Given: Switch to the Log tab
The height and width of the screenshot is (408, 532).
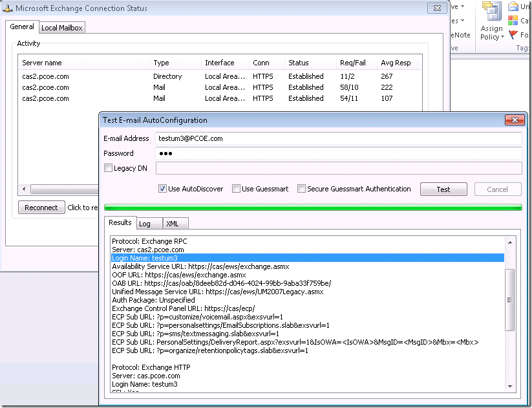Looking at the screenshot, I should coord(149,224).
